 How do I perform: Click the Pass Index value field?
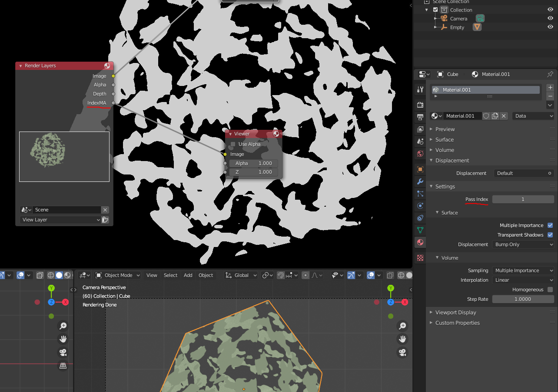[x=523, y=199]
